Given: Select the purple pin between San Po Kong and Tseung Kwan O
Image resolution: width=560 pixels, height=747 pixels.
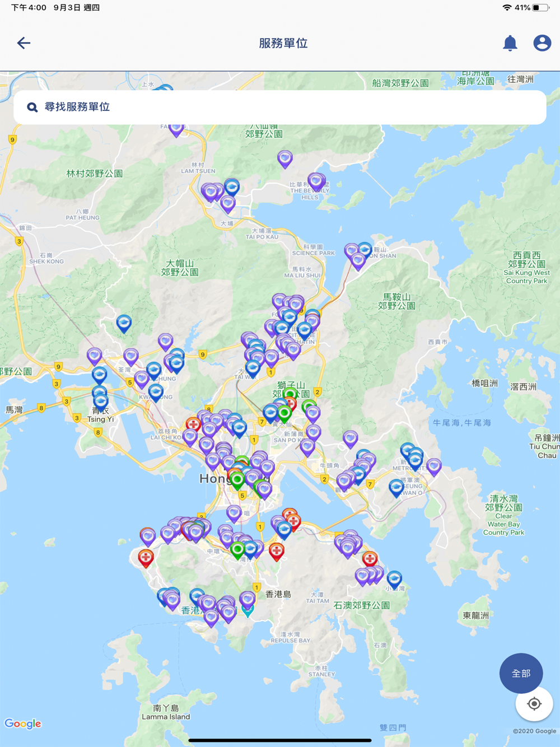Looking at the screenshot, I should click(x=350, y=438).
